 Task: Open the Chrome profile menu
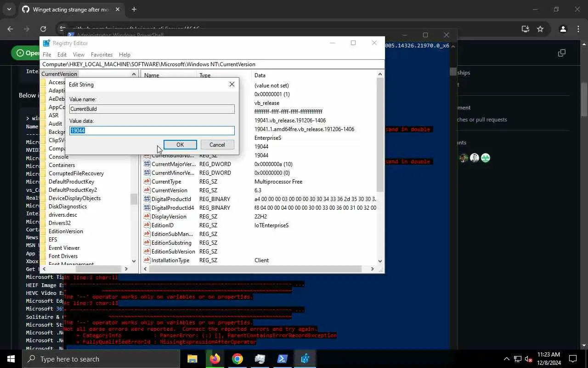[563, 29]
